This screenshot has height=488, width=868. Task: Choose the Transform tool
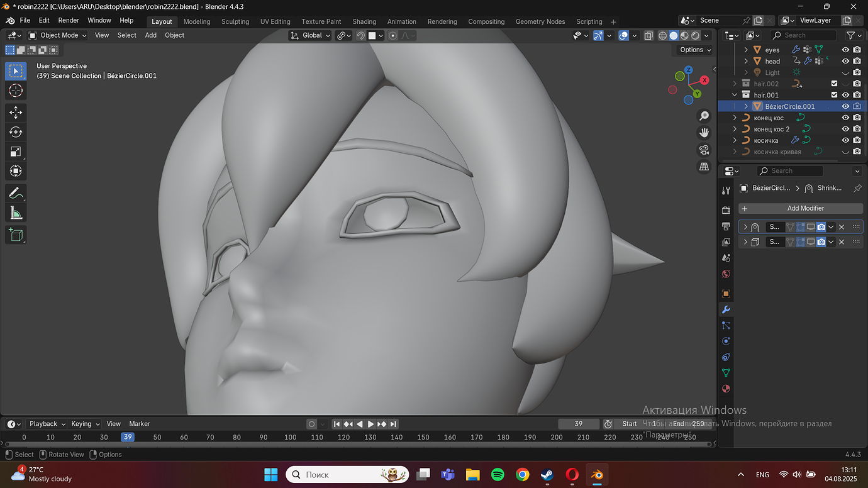pyautogui.click(x=16, y=171)
